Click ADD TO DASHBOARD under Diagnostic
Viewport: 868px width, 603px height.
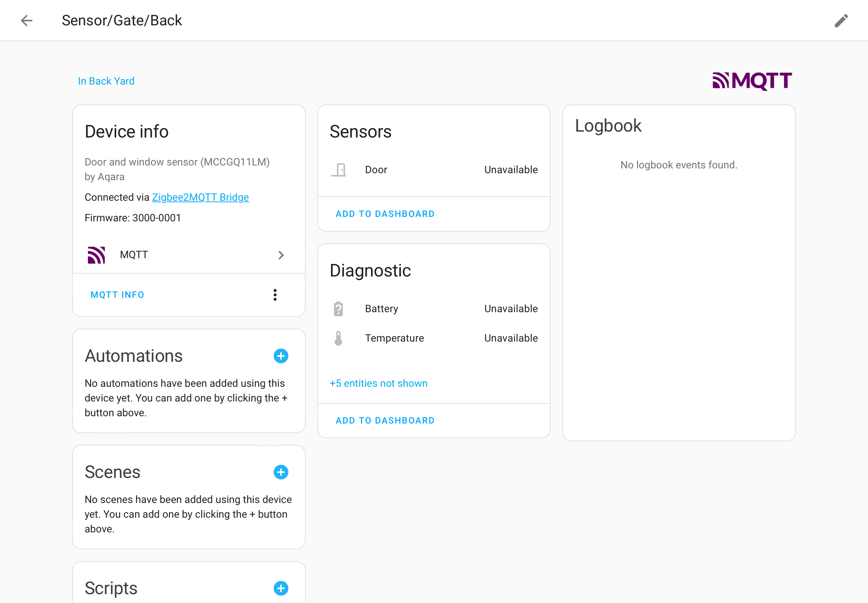coord(385,420)
